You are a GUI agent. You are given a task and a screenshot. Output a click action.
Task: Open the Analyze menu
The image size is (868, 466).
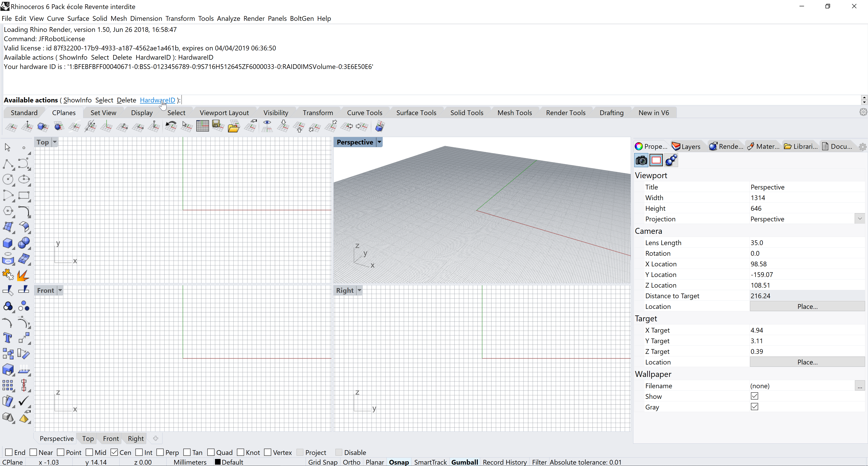pos(229,18)
